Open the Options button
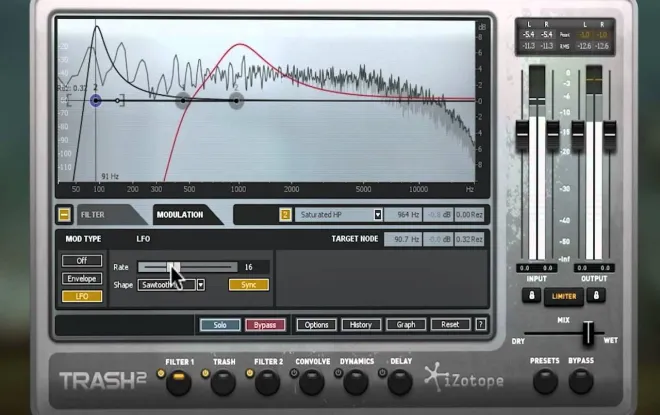Image resolution: width=660 pixels, height=415 pixels. pyautogui.click(x=316, y=325)
